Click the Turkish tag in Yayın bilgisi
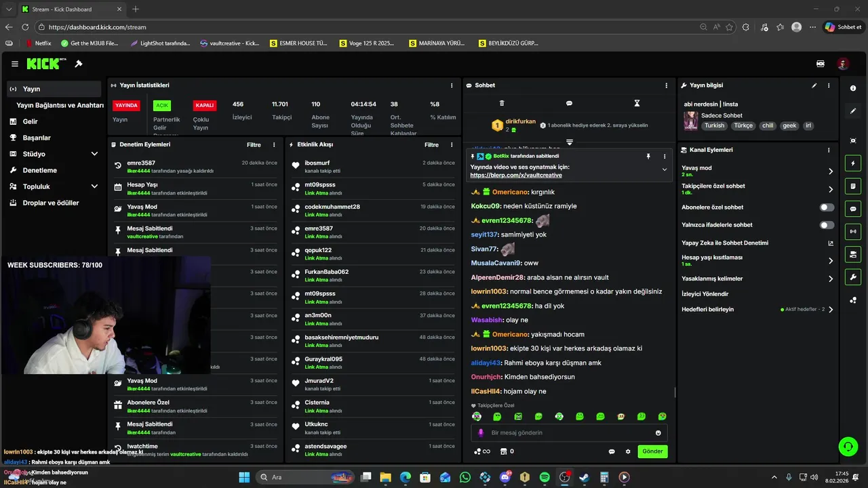868x488 pixels. [x=714, y=125]
